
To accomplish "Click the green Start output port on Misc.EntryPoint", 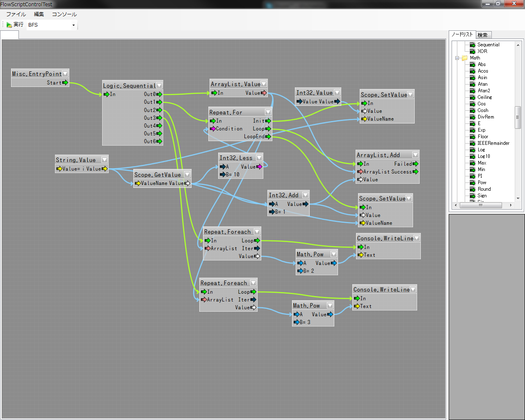I will (x=65, y=83).
